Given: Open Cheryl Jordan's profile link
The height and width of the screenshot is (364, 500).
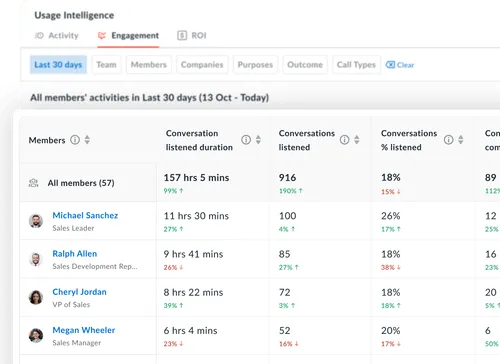Looking at the screenshot, I should click(x=79, y=292).
